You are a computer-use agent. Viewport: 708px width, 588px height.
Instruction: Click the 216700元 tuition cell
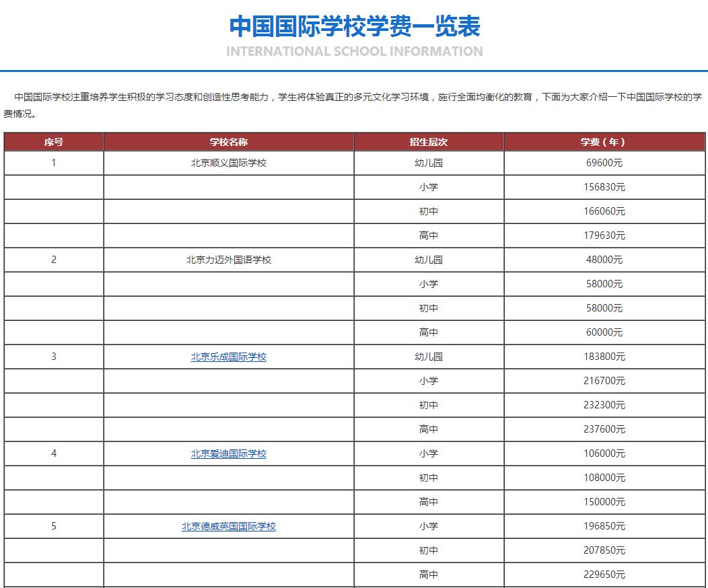[x=604, y=381]
